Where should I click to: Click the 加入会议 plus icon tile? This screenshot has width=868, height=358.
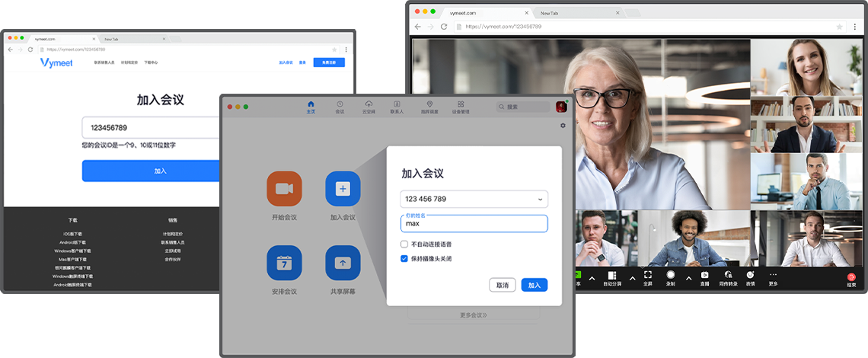343,189
